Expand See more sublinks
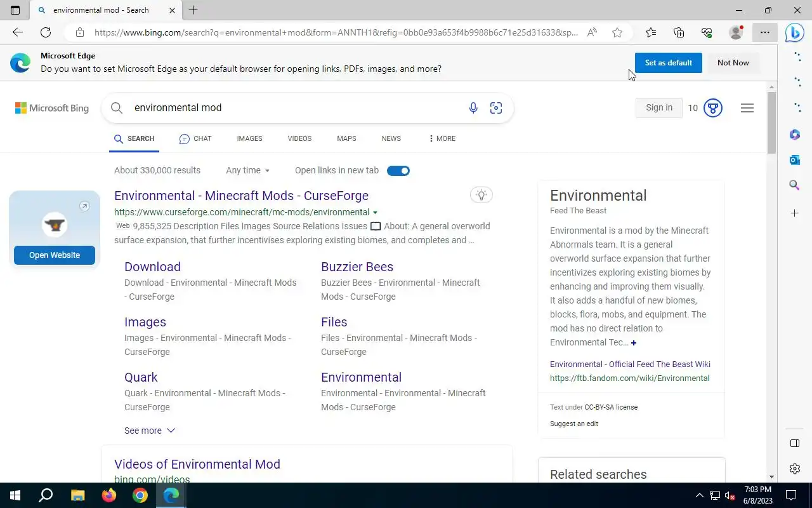 [150, 431]
